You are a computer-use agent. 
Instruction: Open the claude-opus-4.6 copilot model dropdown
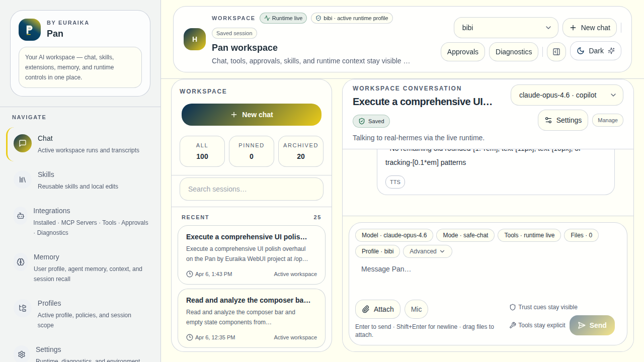pos(567,95)
